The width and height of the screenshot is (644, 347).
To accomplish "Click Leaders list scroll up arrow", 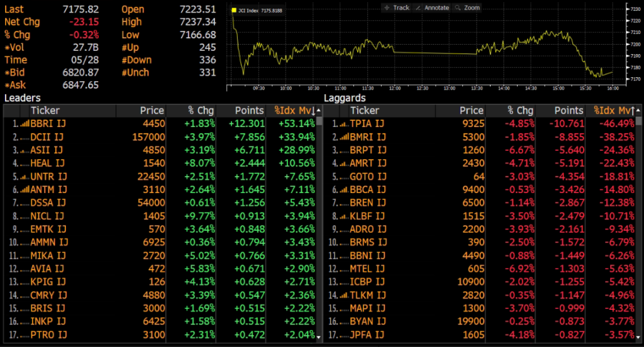I will [x=319, y=111].
